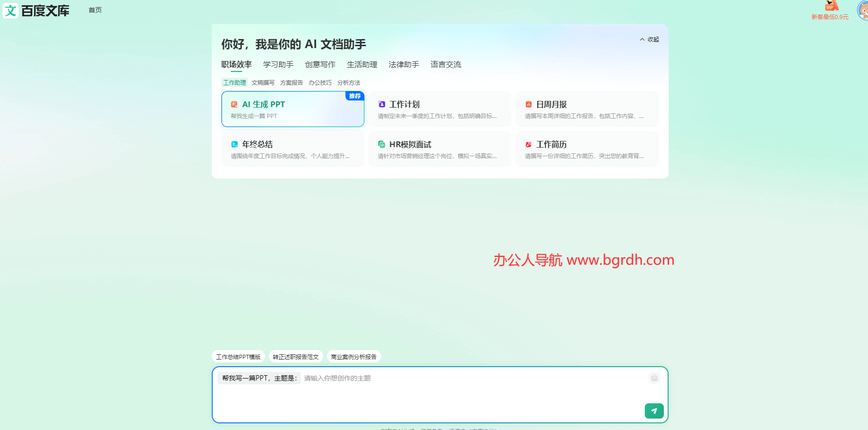The image size is (868, 430).
Task: Open the HR模拟面试 card title
Action: click(410, 144)
